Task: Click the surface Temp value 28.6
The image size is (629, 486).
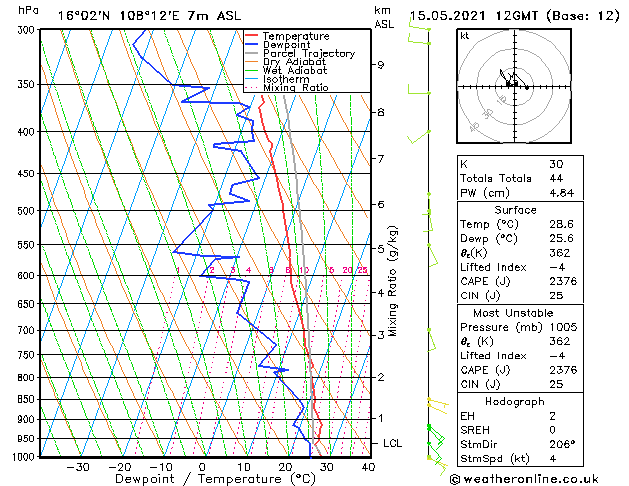Action: [561, 224]
